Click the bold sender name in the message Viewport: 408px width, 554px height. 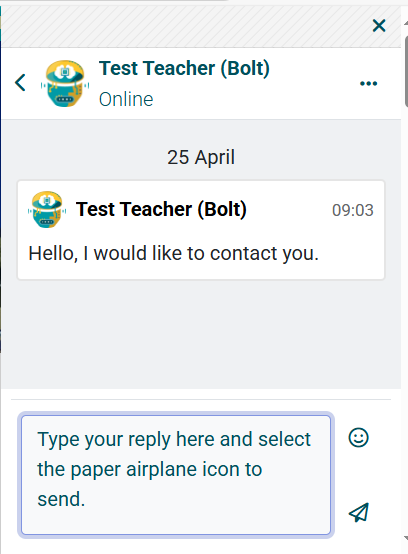[x=161, y=209]
